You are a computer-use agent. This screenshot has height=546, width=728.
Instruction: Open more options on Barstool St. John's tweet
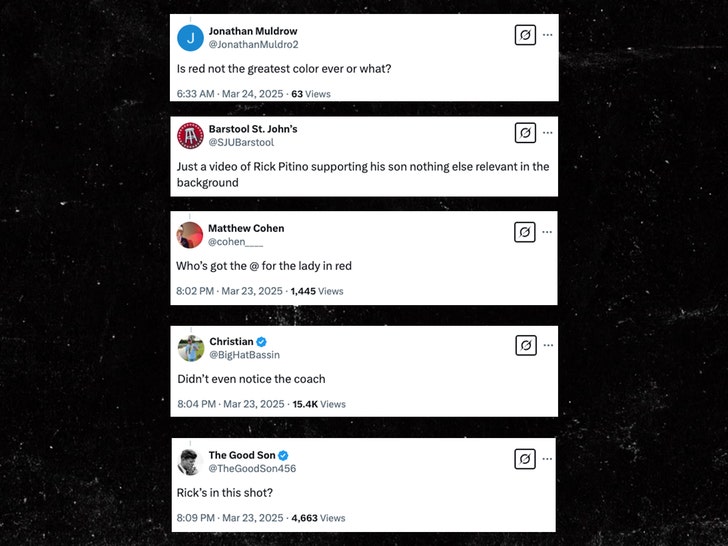tap(547, 132)
